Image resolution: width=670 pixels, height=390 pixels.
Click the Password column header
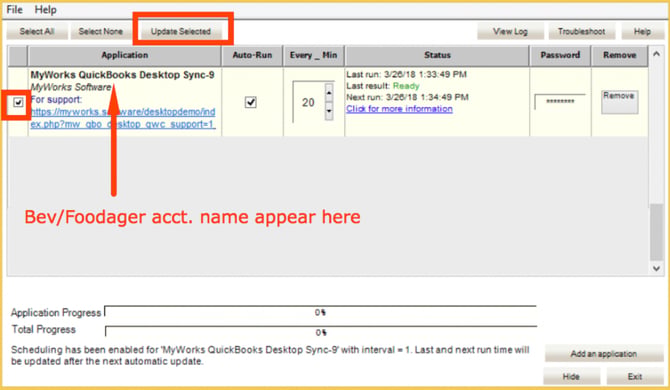[x=560, y=55]
